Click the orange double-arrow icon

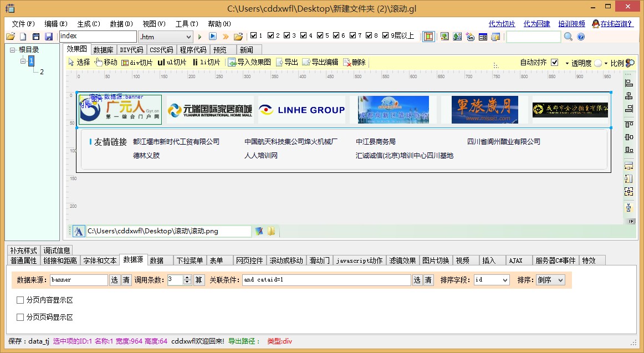[x=226, y=37]
